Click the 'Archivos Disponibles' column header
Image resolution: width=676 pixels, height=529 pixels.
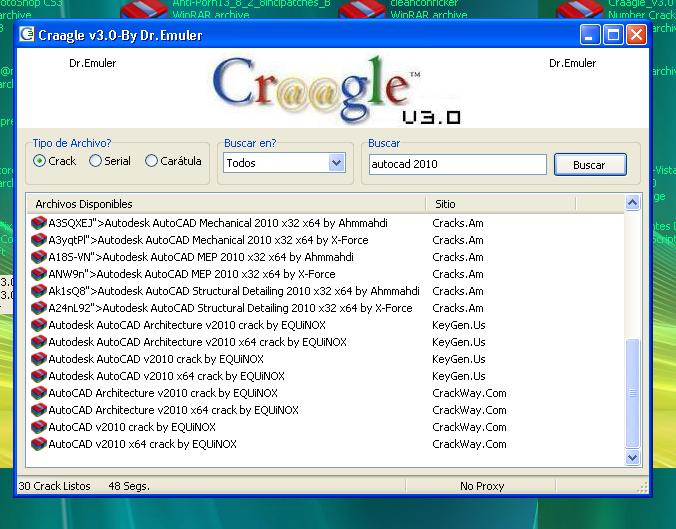tap(227, 204)
